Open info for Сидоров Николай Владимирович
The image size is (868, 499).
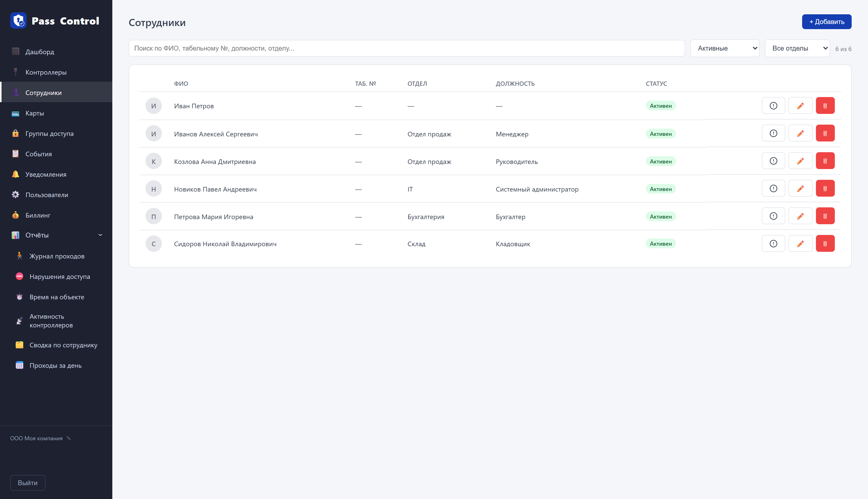(x=773, y=244)
